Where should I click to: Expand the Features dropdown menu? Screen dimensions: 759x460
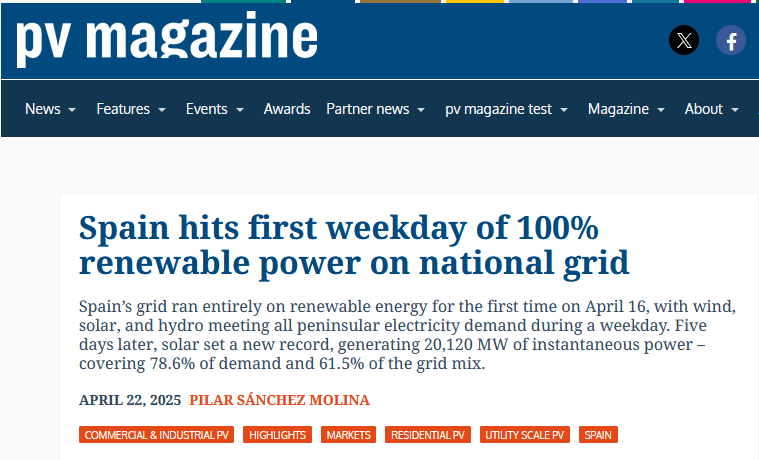(130, 109)
